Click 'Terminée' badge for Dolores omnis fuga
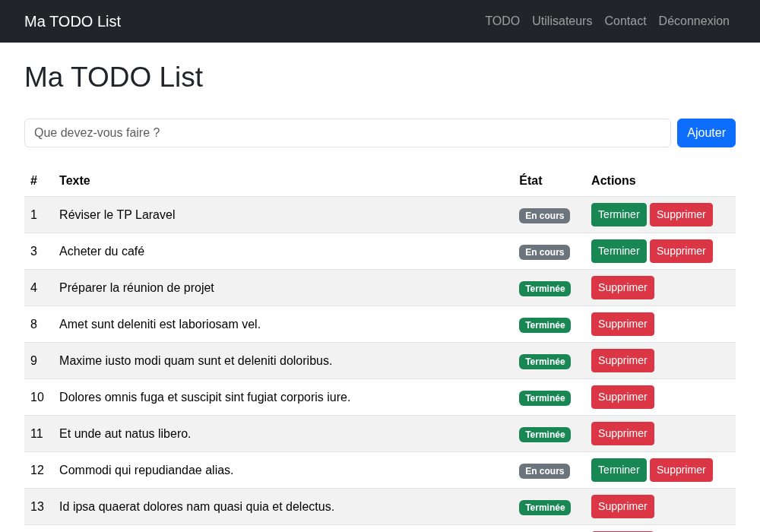 (545, 397)
